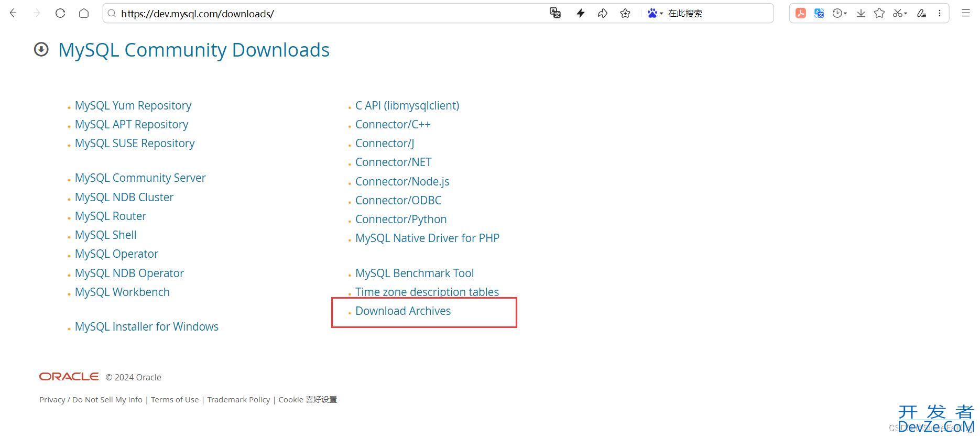Open favorites with the star toolbar icon
This screenshot has height=438, width=980.
pyautogui.click(x=879, y=13)
